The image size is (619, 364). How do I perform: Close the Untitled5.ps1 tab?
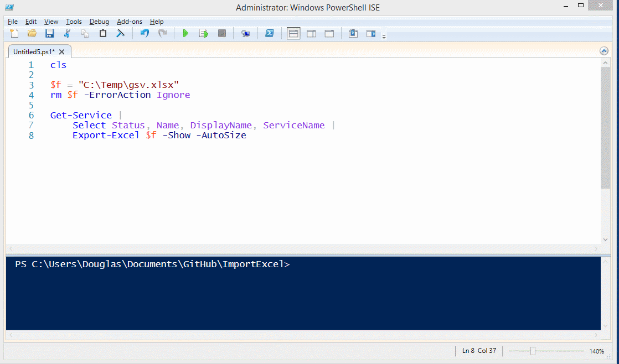click(x=62, y=51)
